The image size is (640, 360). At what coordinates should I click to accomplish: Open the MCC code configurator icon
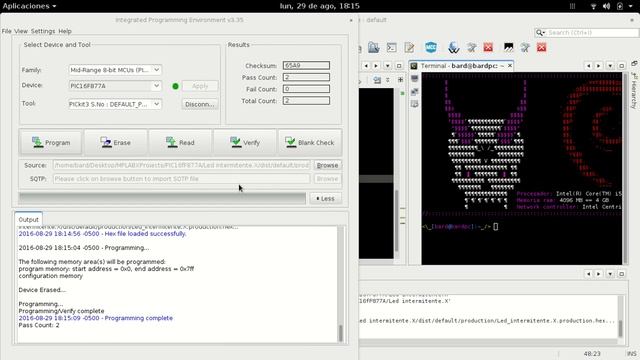click(x=431, y=47)
